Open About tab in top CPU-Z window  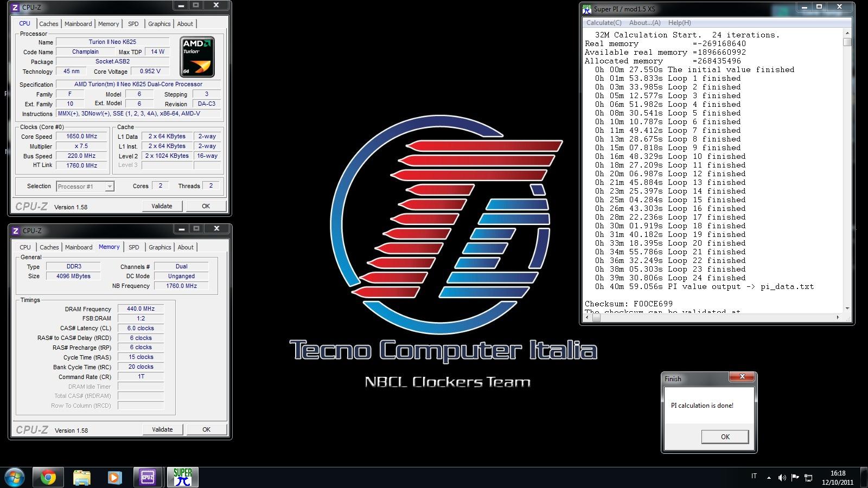coord(185,24)
